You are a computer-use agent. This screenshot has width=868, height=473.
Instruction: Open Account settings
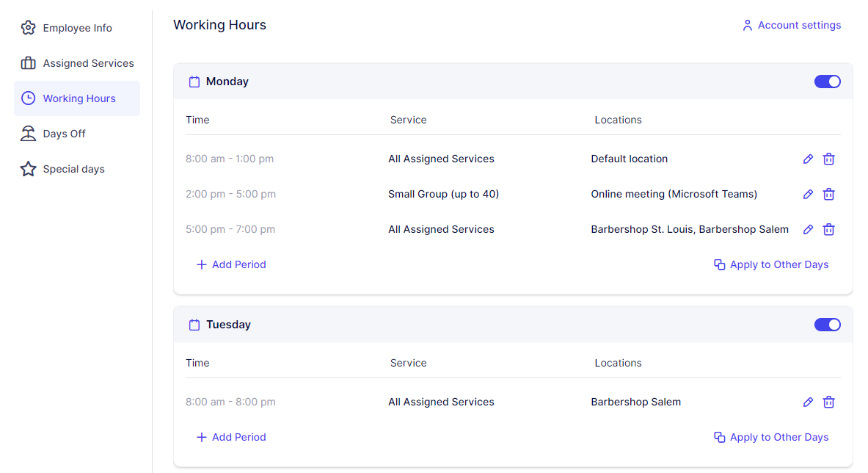800,24
